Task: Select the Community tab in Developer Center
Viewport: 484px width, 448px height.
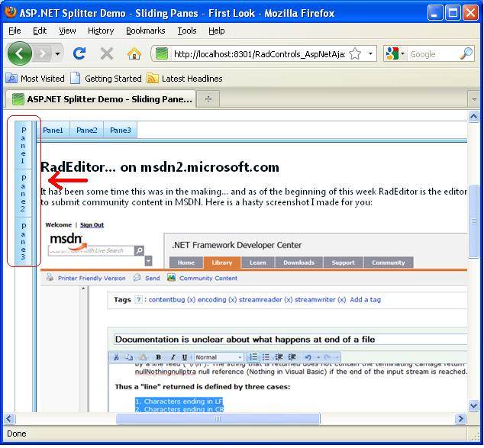Action: coord(389,263)
